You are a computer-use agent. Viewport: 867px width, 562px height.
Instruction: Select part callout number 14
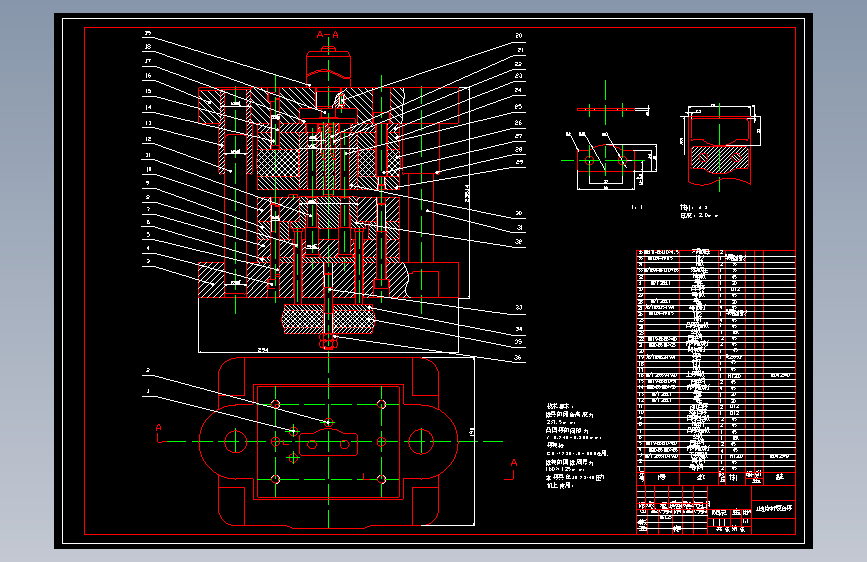[148, 107]
